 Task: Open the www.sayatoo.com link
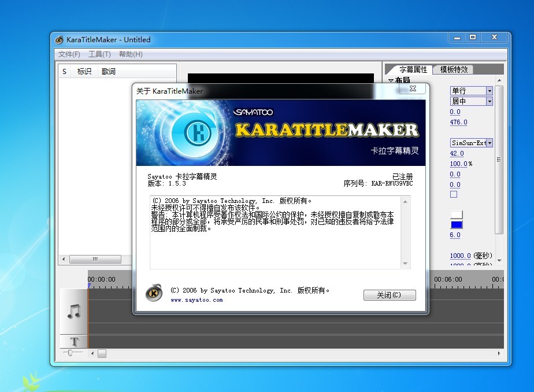(x=196, y=300)
